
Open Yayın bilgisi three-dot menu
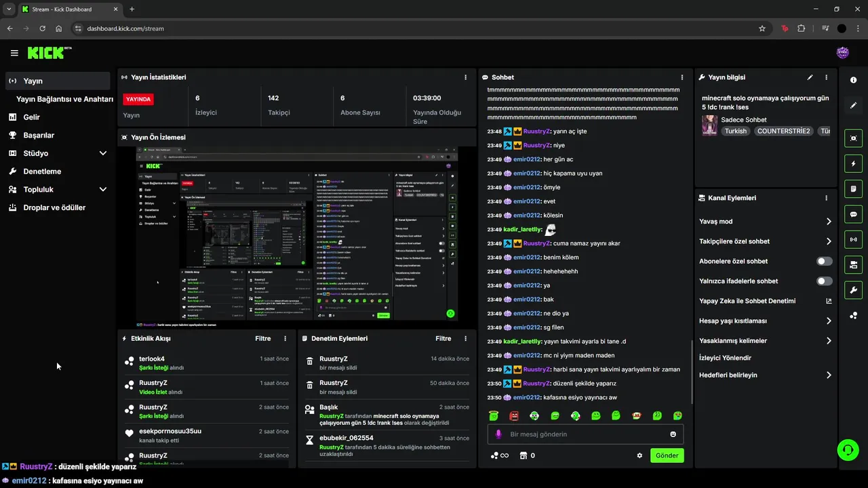click(826, 77)
